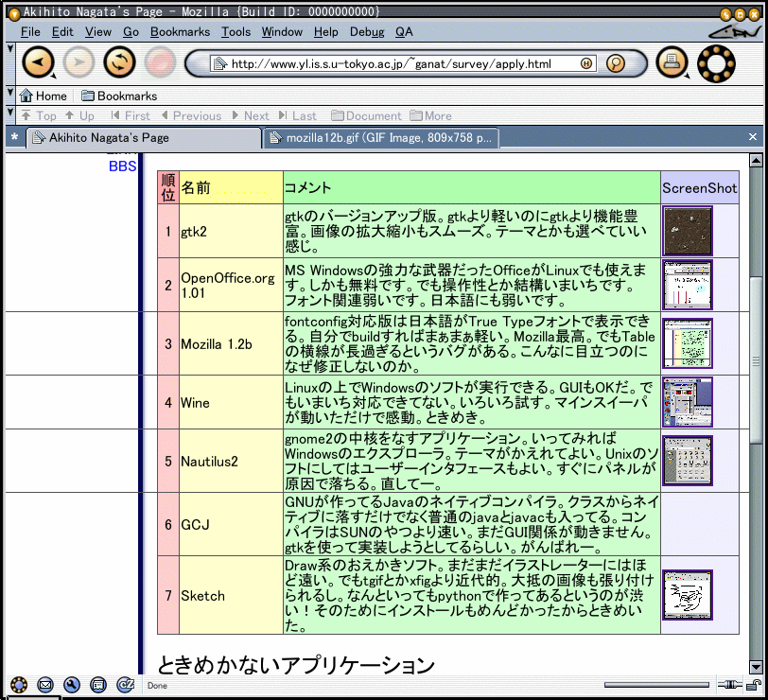Collapse the navigation toolbar with its grippy

(10, 63)
